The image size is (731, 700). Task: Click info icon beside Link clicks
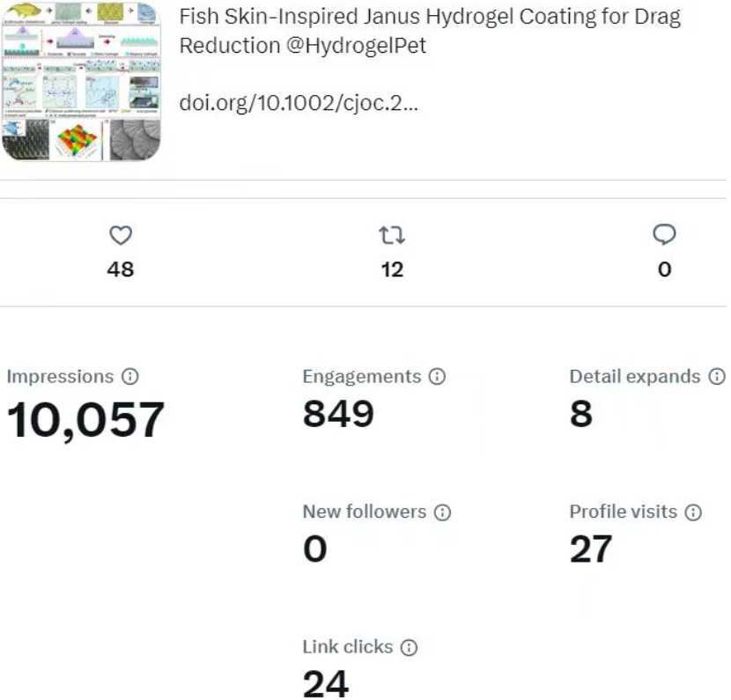(409, 647)
